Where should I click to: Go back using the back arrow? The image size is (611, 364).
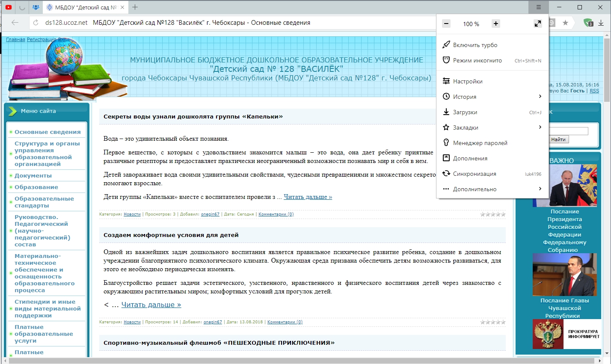click(15, 23)
